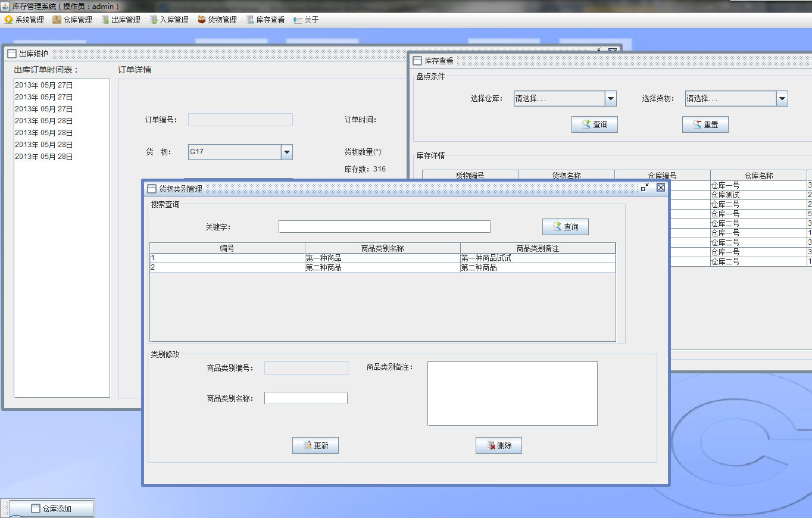Viewport: 812px width, 518px height.
Task: Close the 货物类别管理 window
Action: 661,188
